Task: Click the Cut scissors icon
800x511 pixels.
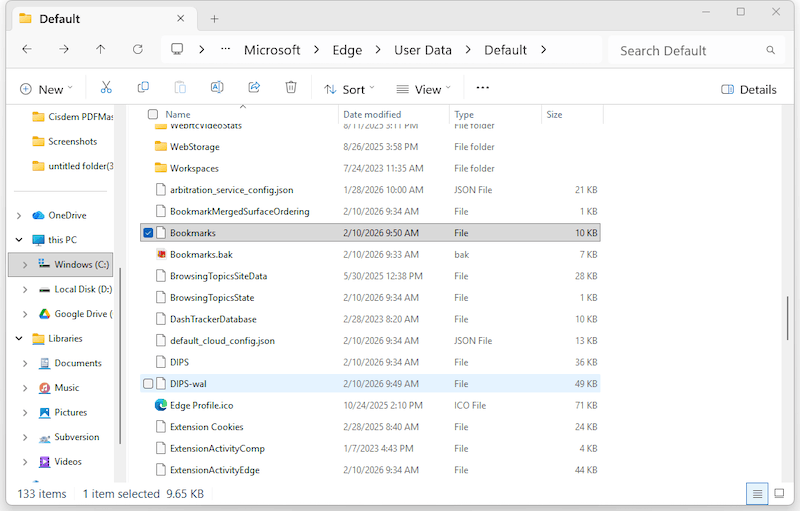Action: pos(106,88)
